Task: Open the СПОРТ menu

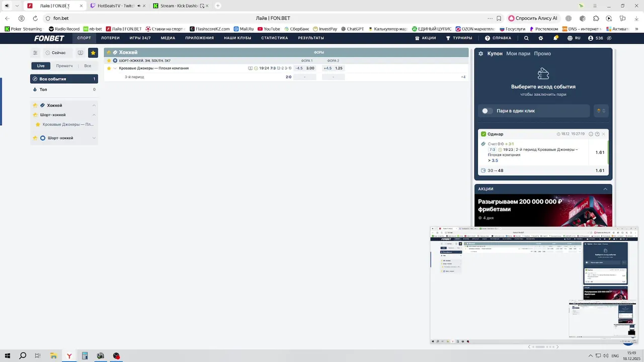Action: pos(84,38)
